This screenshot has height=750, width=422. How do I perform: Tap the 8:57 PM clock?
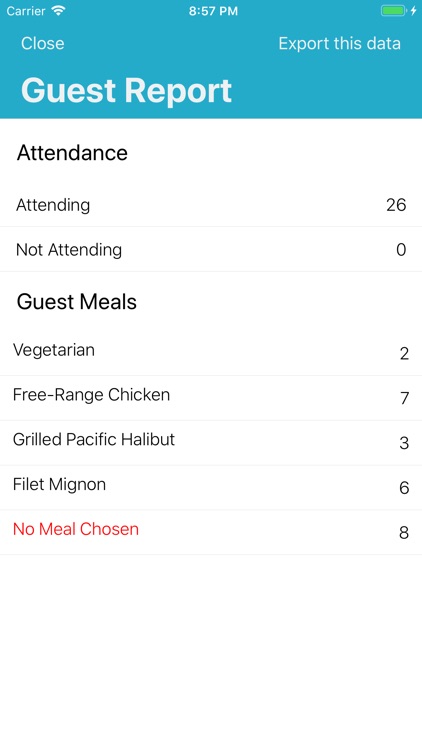pos(213,11)
